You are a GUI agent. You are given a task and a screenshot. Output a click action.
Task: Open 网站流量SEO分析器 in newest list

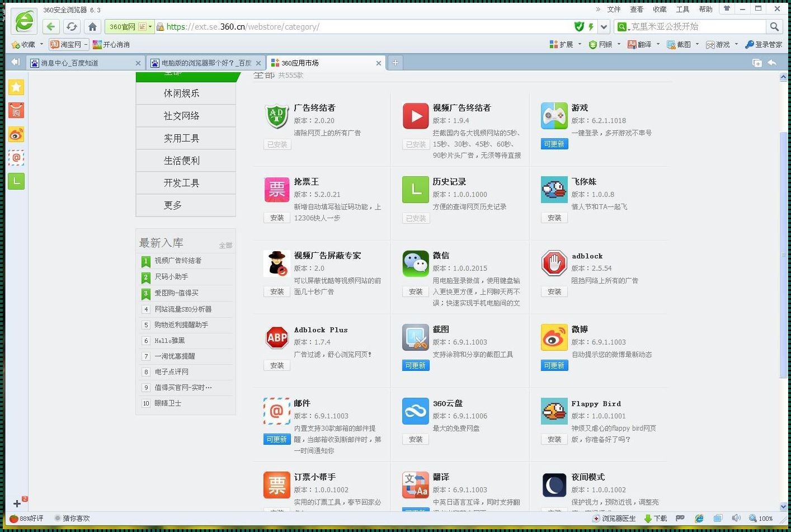[183, 309]
